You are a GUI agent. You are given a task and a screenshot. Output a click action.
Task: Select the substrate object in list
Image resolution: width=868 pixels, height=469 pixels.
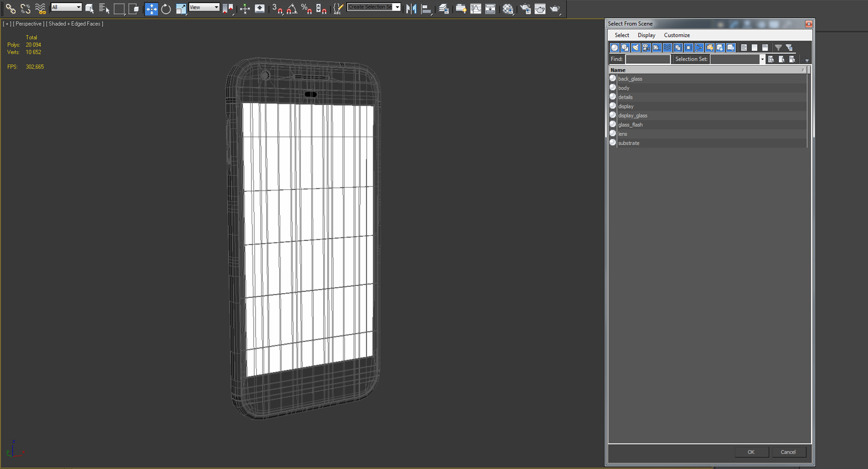708,143
